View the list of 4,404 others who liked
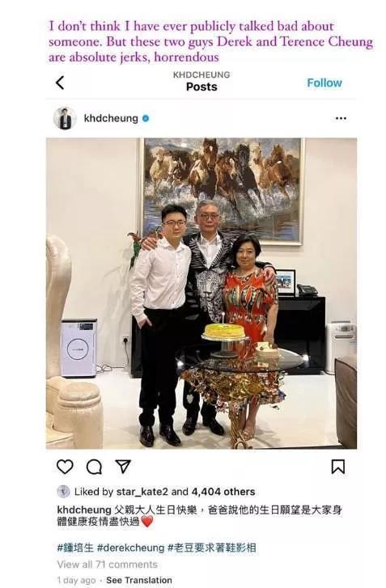The width and height of the screenshot is (386, 588). pos(223,492)
